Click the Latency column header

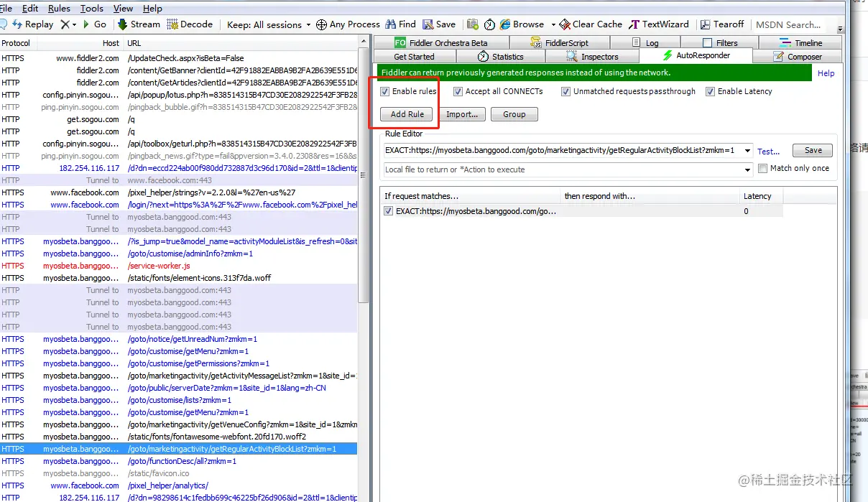point(762,196)
